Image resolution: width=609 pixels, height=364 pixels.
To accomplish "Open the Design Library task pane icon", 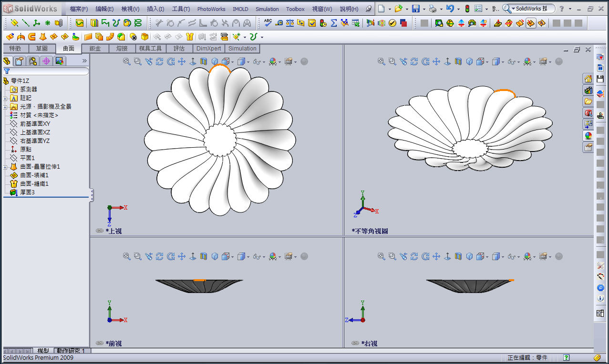I will pyautogui.click(x=588, y=90).
